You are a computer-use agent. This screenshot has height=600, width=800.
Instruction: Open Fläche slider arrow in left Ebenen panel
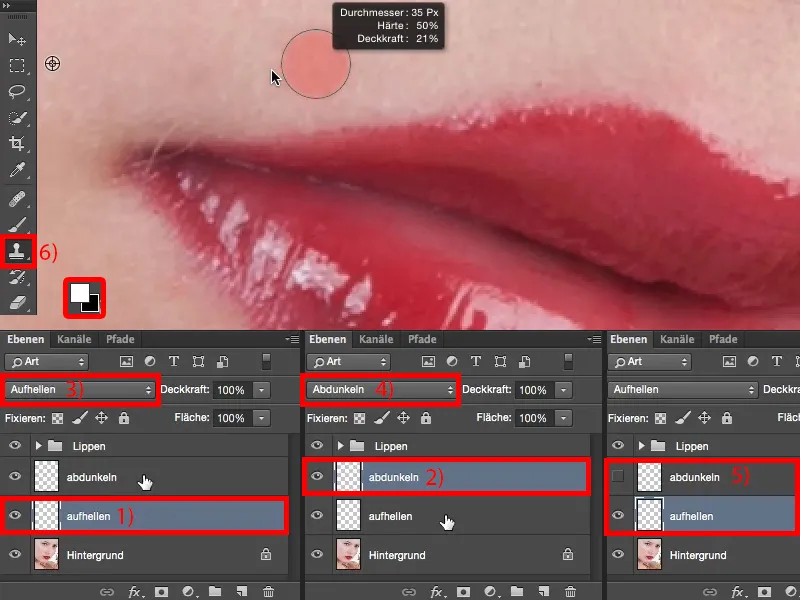261,418
